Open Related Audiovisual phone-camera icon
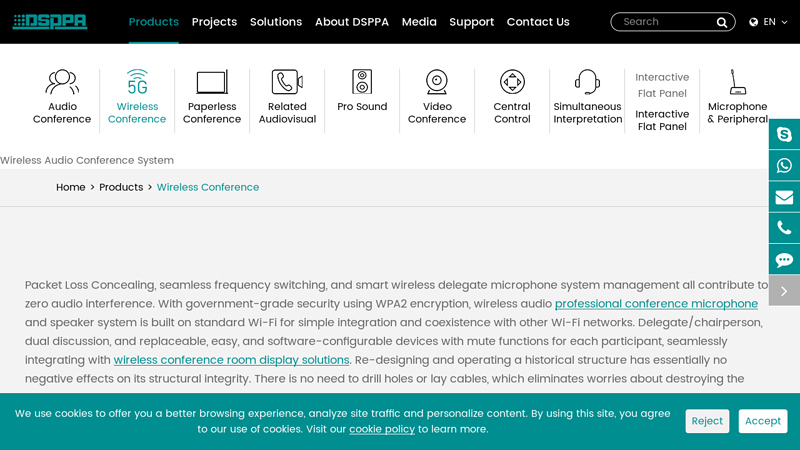 (x=287, y=82)
